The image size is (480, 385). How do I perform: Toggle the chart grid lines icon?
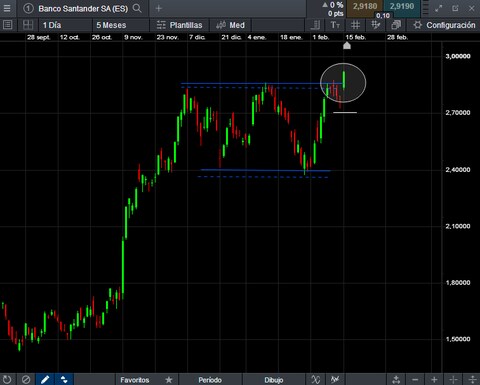[x=355, y=25]
